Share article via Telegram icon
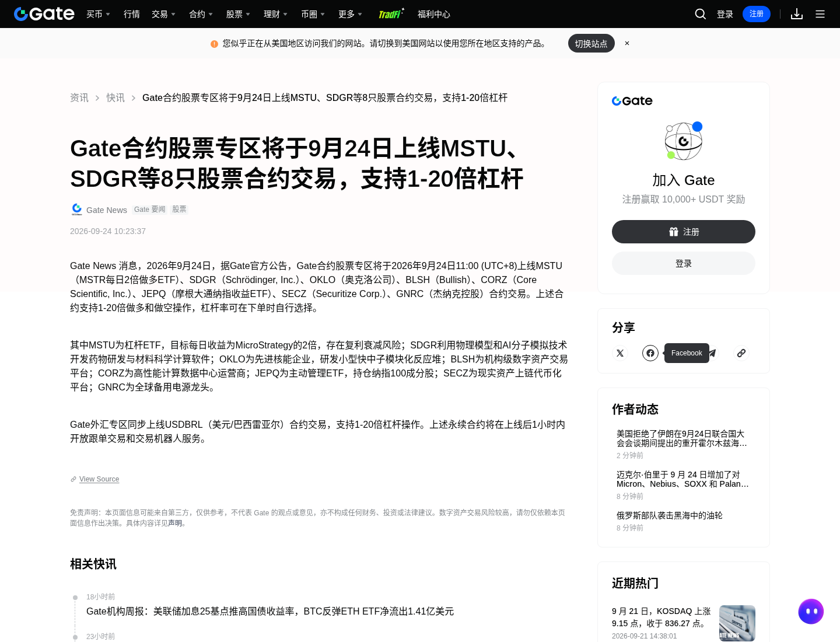840x642 pixels. pos(712,353)
